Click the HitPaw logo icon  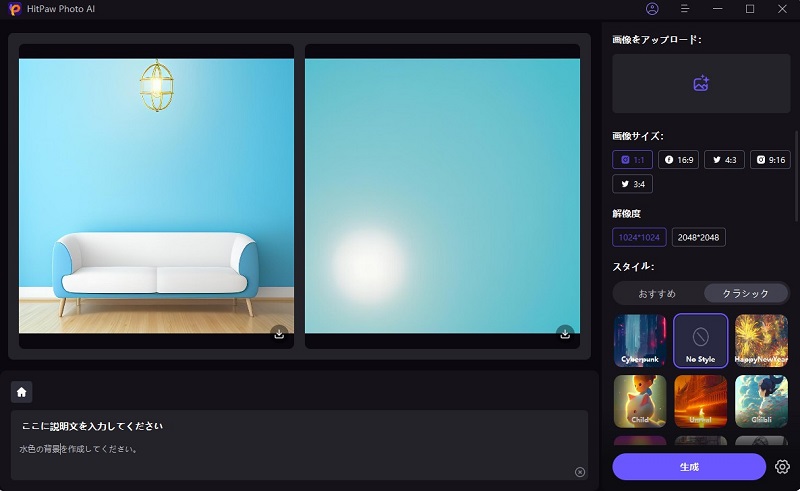point(15,9)
